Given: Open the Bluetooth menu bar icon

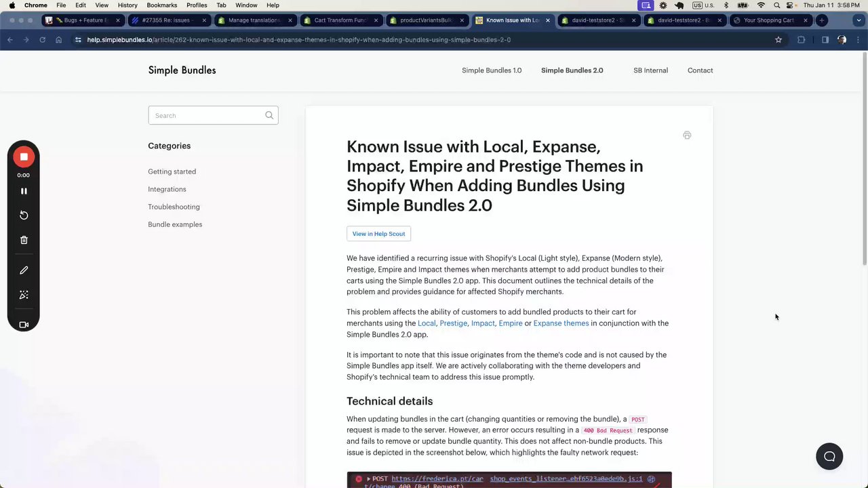Looking at the screenshot, I should pos(726,5).
